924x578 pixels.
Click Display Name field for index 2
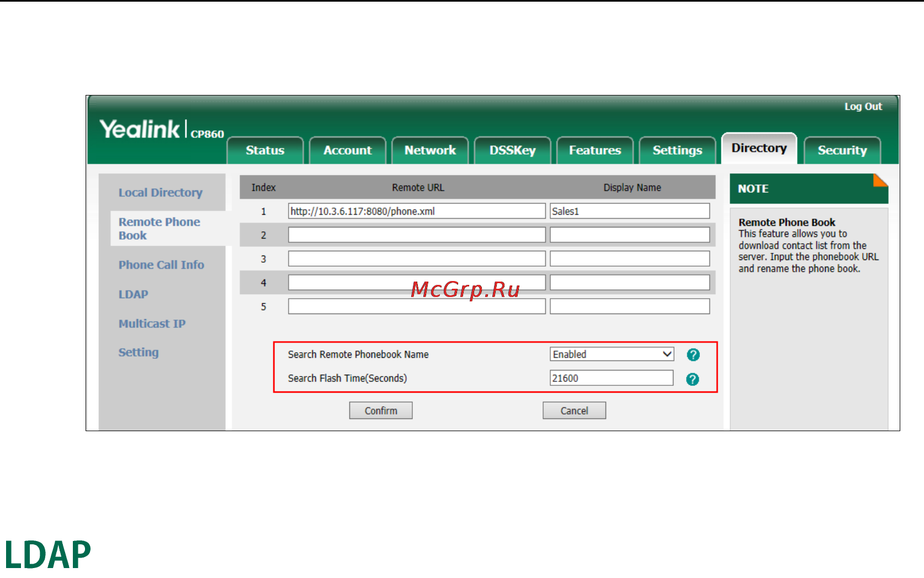pyautogui.click(x=630, y=235)
